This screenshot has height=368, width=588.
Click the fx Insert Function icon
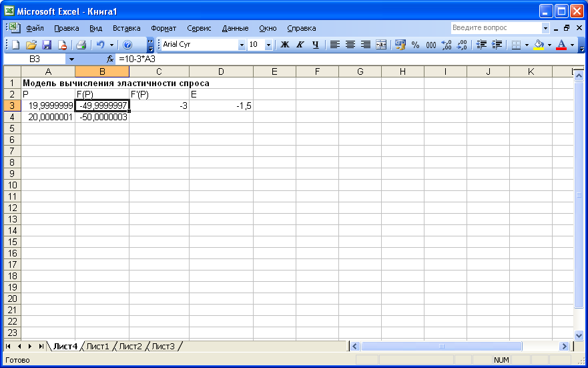coord(110,59)
